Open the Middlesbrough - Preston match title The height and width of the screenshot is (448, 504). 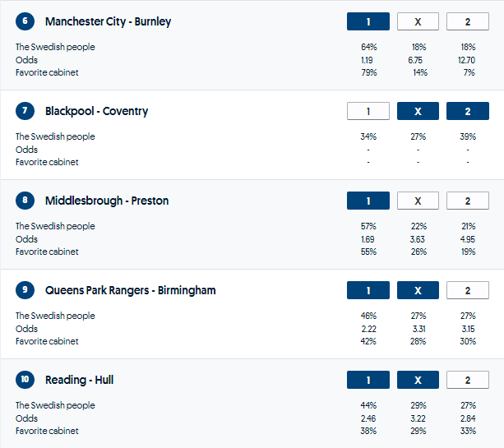[x=107, y=201]
